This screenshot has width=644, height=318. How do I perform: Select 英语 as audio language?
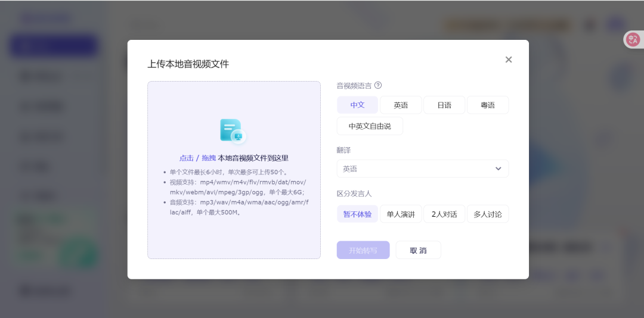coord(401,105)
